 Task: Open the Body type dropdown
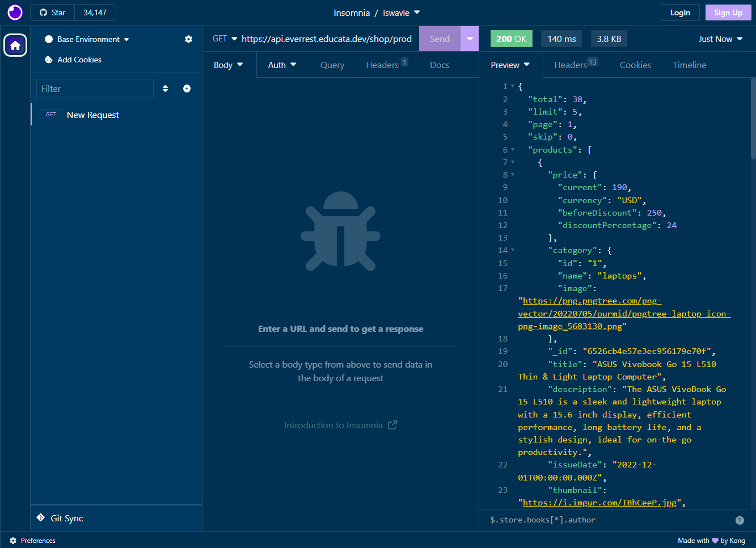pyautogui.click(x=229, y=65)
